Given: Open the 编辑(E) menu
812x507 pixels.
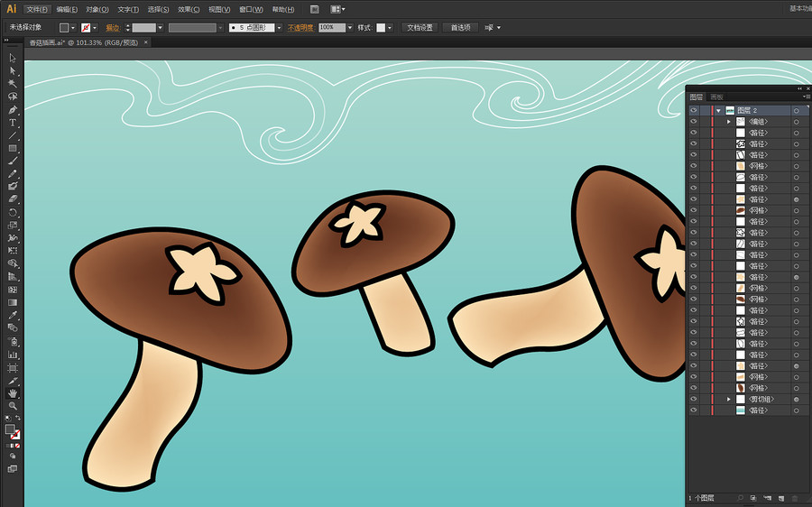Looking at the screenshot, I should (67, 9).
